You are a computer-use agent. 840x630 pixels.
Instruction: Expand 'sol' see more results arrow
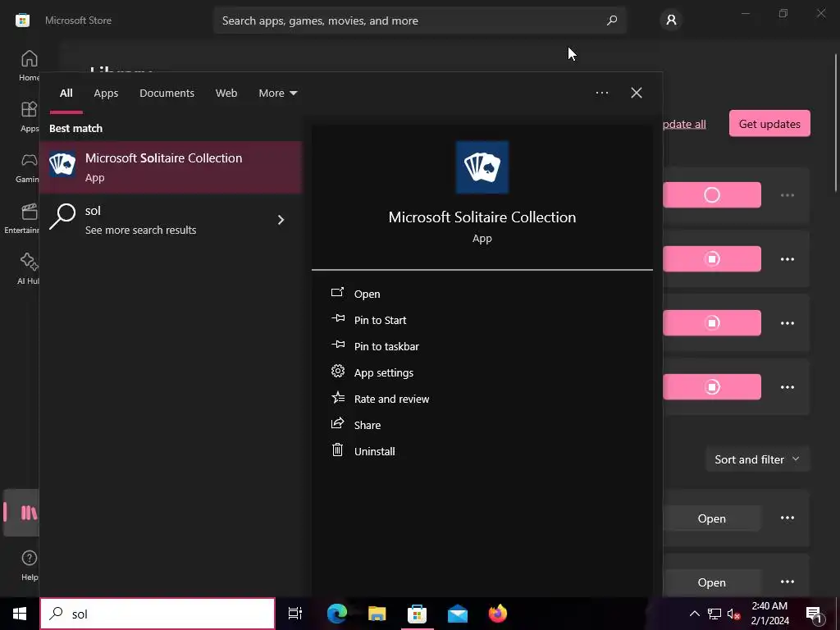click(281, 220)
